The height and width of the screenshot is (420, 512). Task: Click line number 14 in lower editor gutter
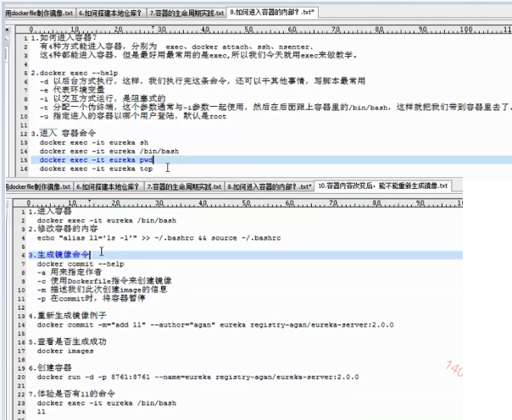point(21,325)
